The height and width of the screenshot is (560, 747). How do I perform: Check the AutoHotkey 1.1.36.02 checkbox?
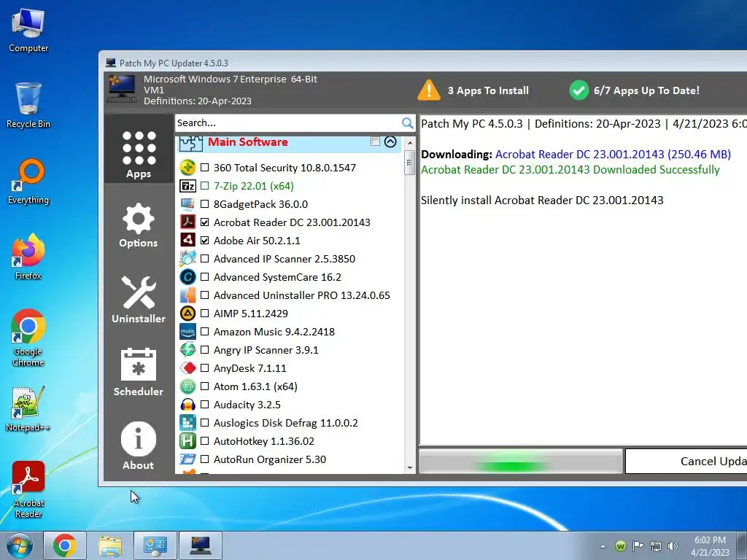point(205,441)
